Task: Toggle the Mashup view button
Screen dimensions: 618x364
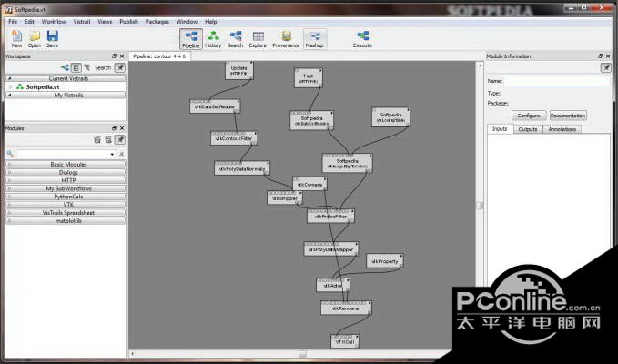Action: pos(315,39)
